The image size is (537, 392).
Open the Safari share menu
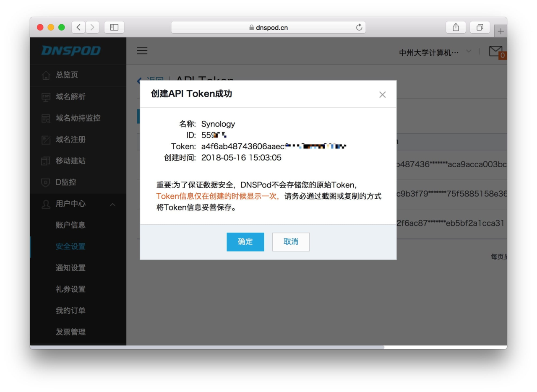tap(456, 27)
